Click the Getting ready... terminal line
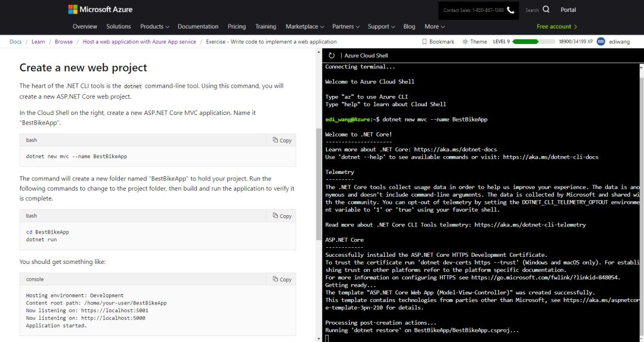The image size is (644, 342). coord(351,285)
